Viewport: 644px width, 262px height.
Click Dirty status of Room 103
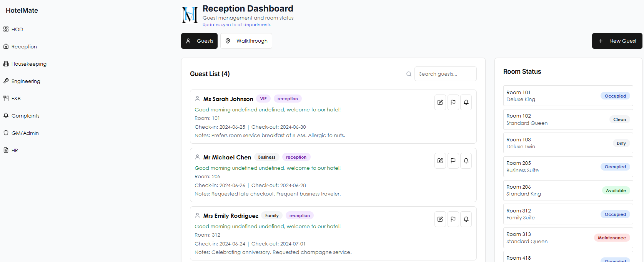tap(621, 143)
